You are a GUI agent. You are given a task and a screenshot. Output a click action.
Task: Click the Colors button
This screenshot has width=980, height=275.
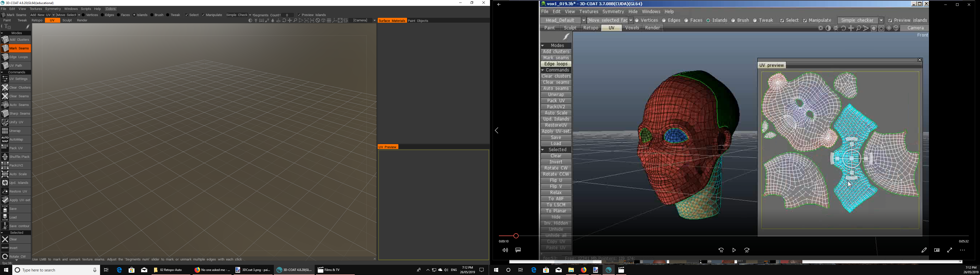111,9
